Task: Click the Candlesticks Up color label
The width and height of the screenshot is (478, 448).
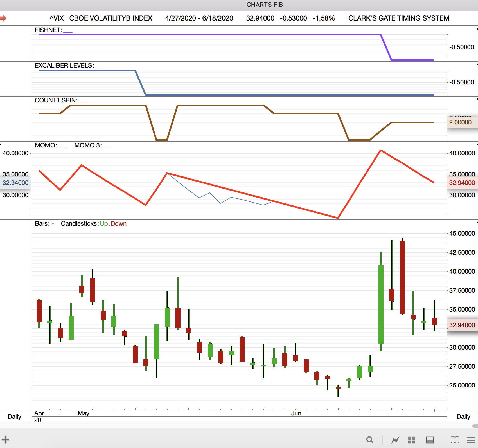Action: click(104, 224)
